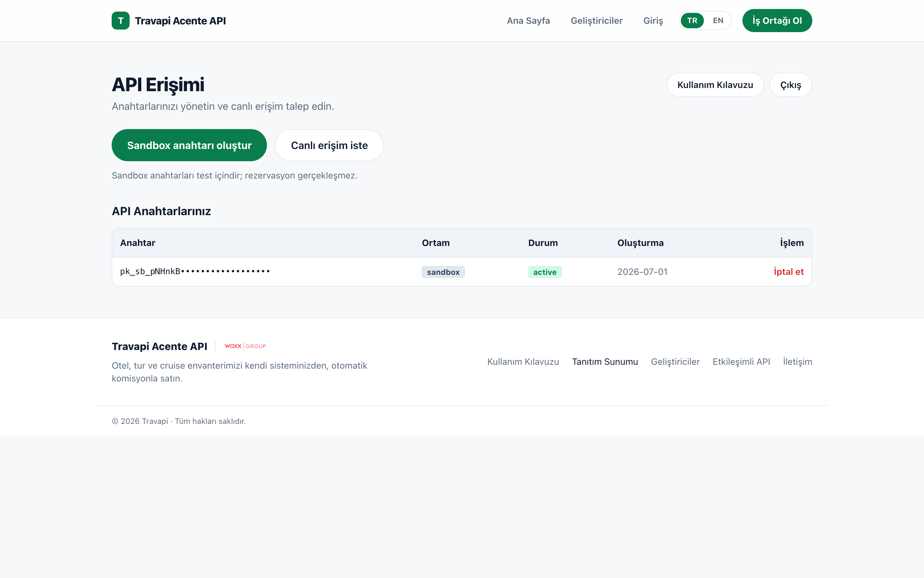
Task: Click the sandbox environment badge
Action: (443, 272)
